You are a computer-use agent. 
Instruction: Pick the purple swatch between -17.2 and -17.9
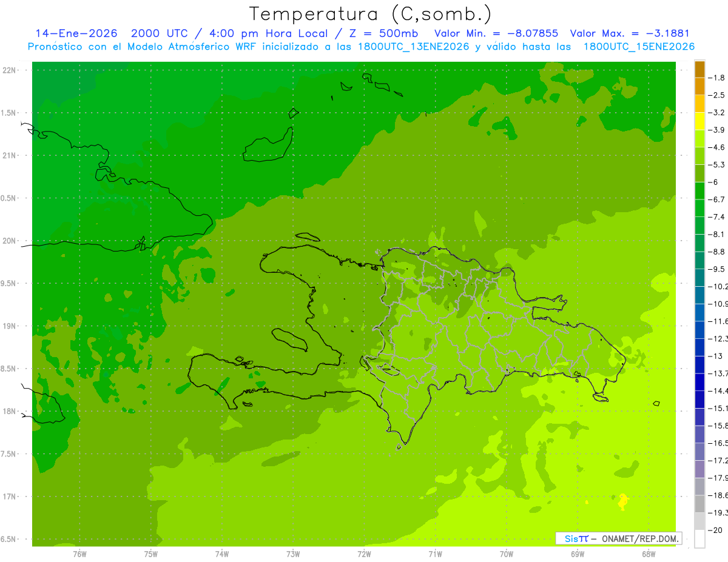[699, 469]
